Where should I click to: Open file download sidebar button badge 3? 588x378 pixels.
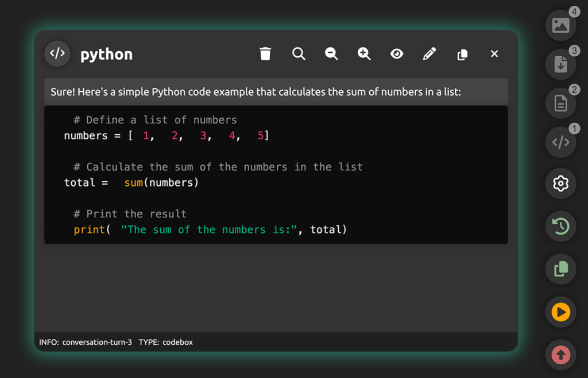560,64
